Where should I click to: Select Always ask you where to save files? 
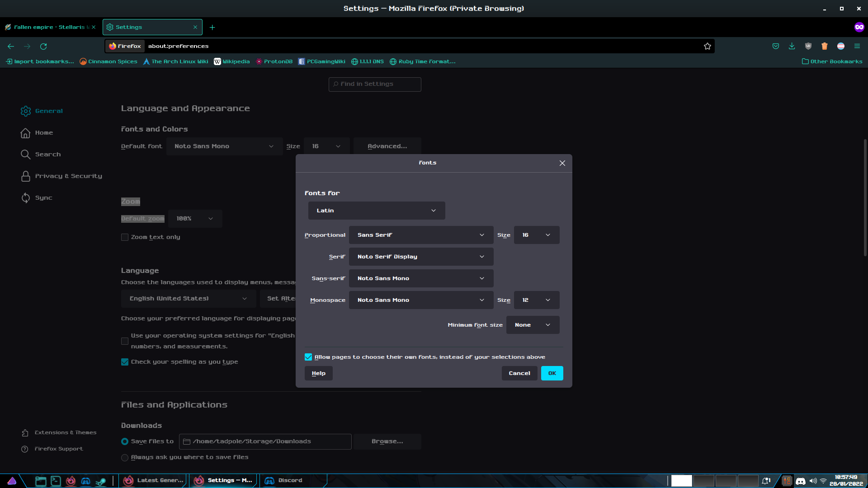pos(125,458)
